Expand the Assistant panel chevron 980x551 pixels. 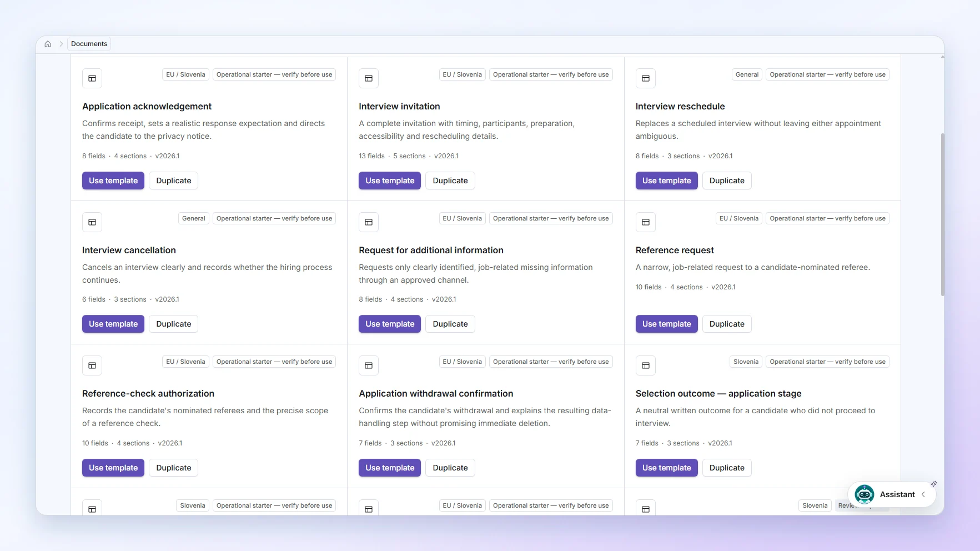[923, 494]
